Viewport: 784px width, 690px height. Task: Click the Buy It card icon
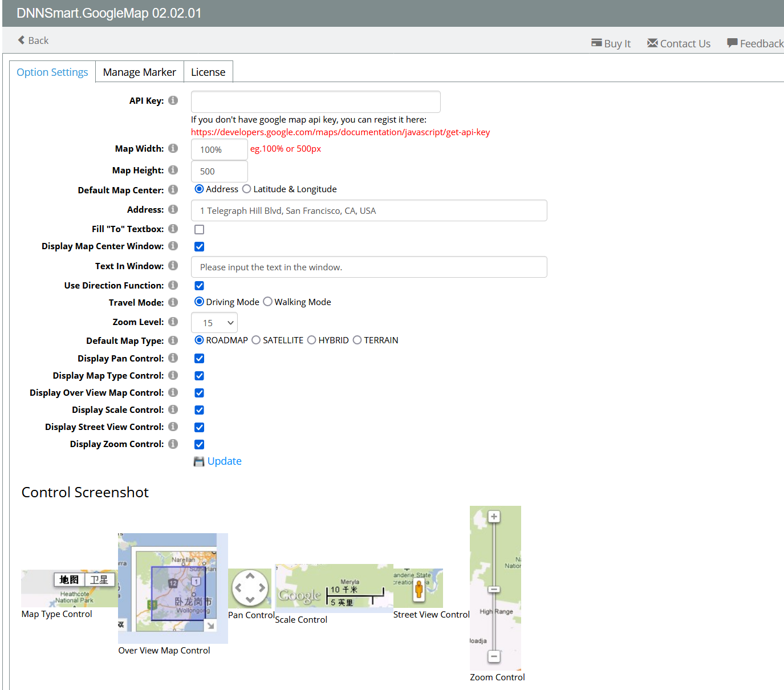click(x=596, y=43)
